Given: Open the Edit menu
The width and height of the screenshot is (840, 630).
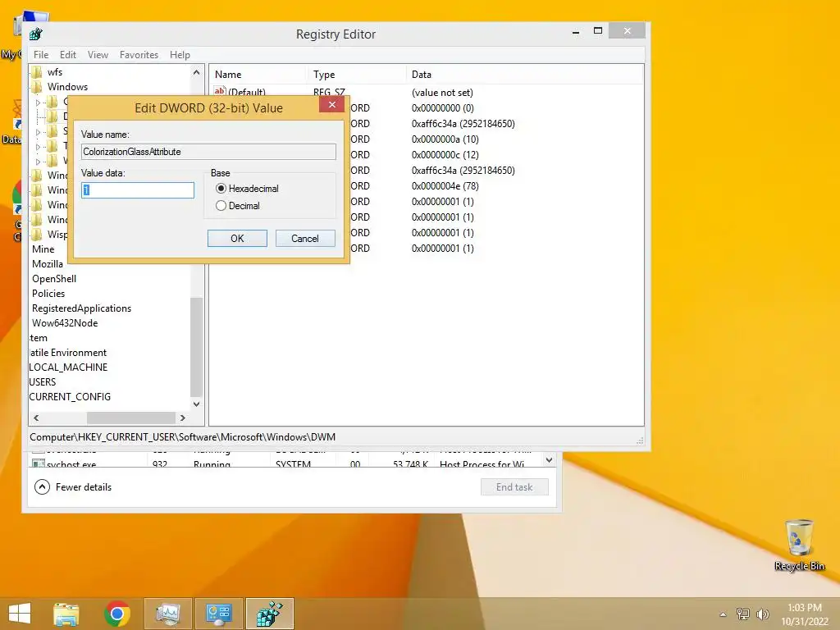Looking at the screenshot, I should tap(68, 55).
